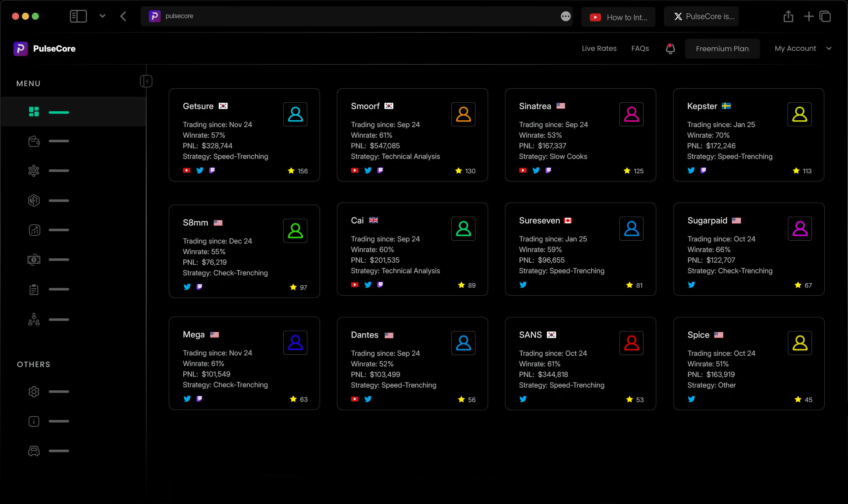Star the Getsure trader card
This screenshot has width=848, height=504.
(x=291, y=171)
